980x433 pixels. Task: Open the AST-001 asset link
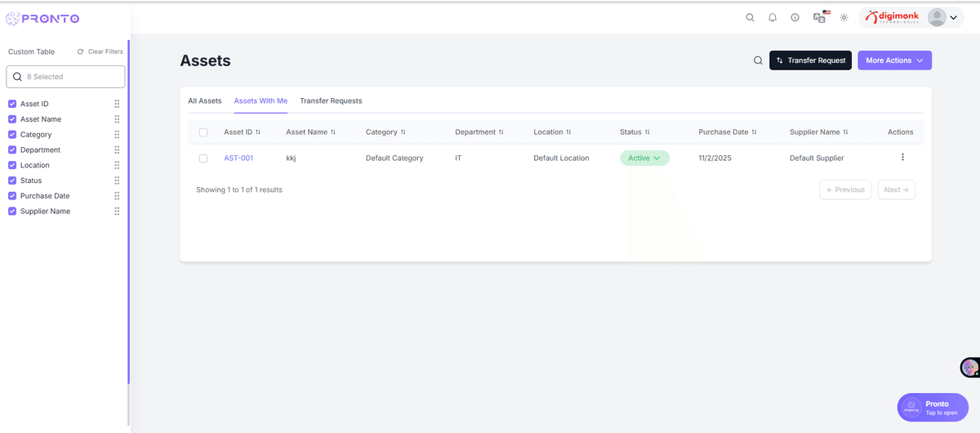pos(238,158)
